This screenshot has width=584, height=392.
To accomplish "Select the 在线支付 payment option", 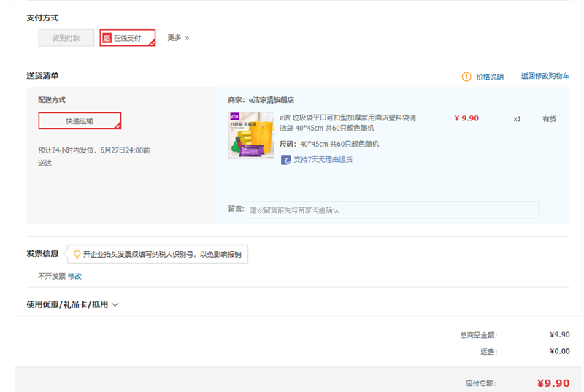I will point(128,38).
